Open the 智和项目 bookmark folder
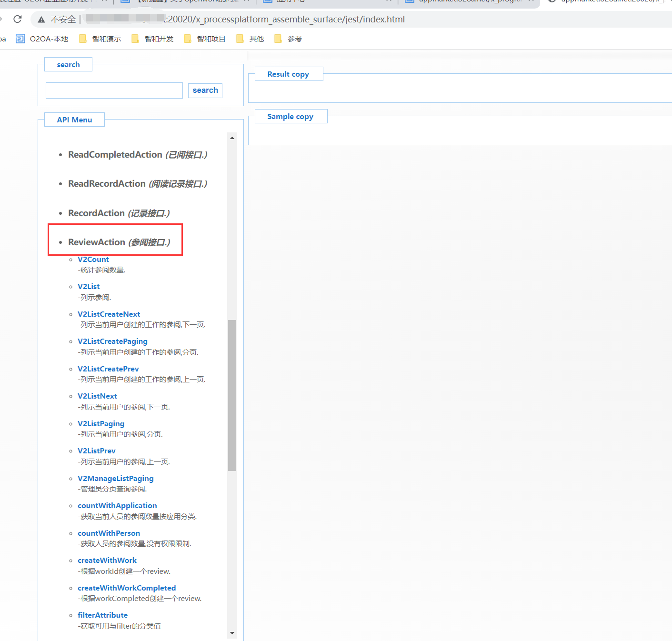Screen dimensions: 672x641 click(x=205, y=39)
